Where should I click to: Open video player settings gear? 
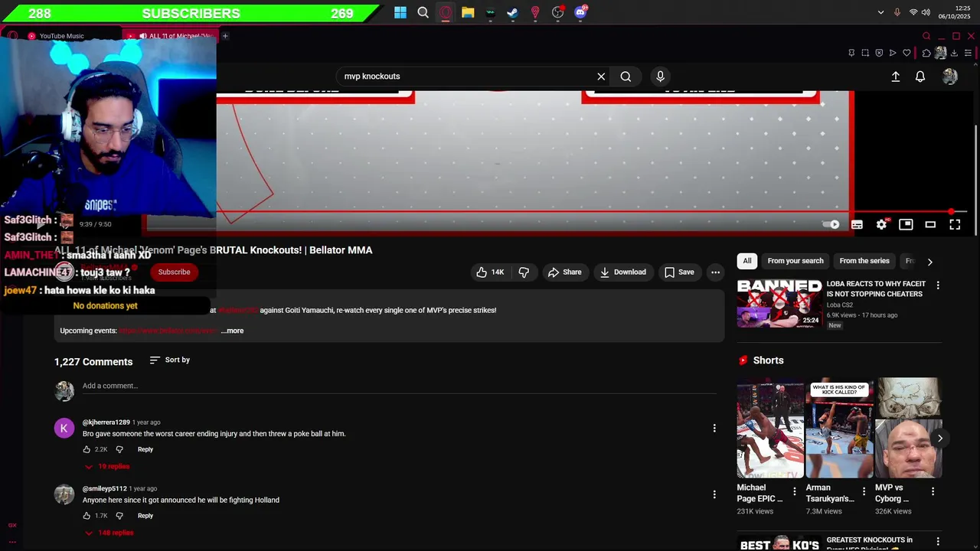(881, 224)
